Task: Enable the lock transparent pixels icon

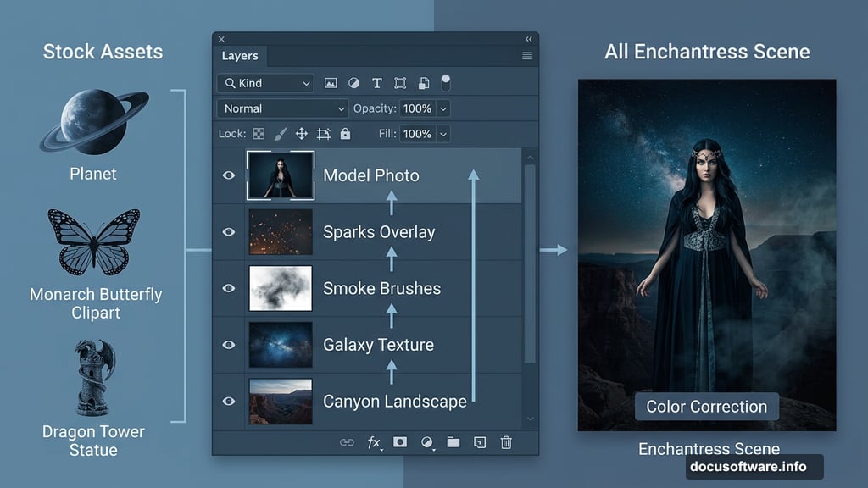Action: click(x=259, y=133)
